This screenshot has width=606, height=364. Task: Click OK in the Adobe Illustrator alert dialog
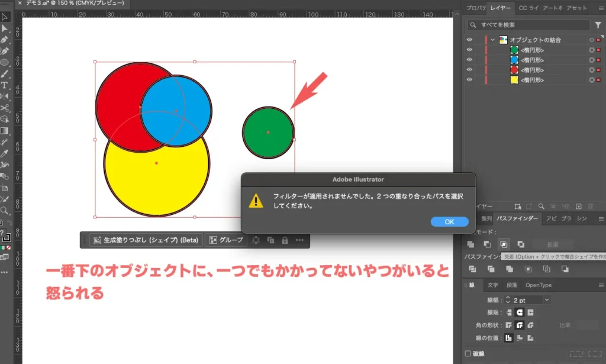point(449,221)
